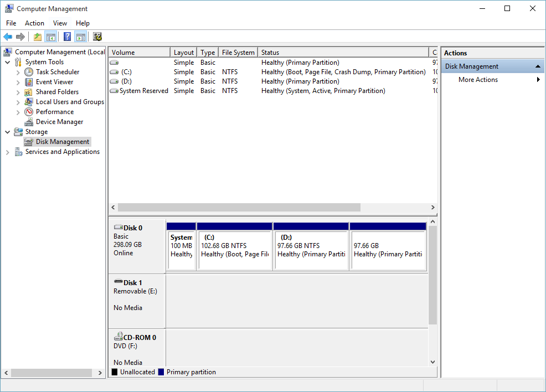Image resolution: width=546 pixels, height=392 pixels.
Task: Collapse the Disk Management actions section arrow
Action: (538, 66)
